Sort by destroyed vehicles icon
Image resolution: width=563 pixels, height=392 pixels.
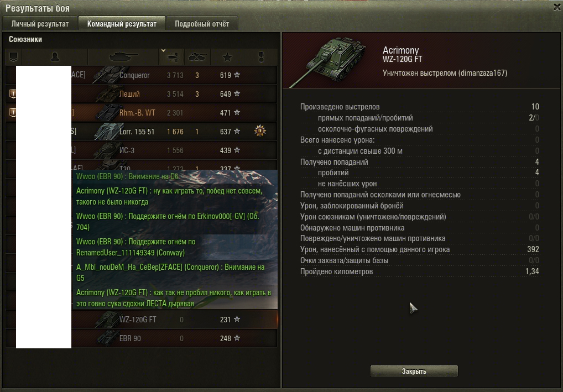[197, 57]
